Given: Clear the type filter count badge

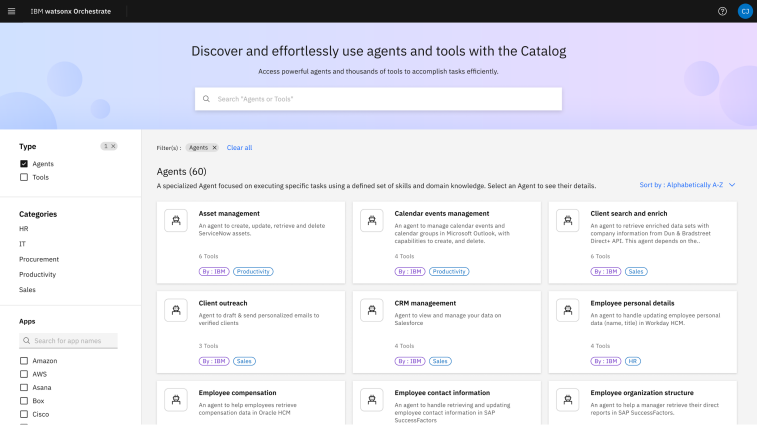Looking at the screenshot, I should tap(113, 146).
